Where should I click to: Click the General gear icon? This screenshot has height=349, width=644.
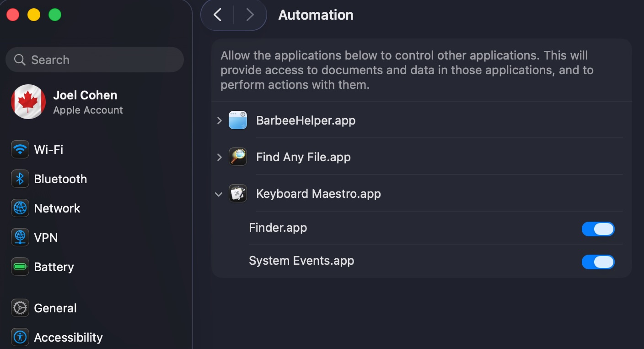[20, 308]
